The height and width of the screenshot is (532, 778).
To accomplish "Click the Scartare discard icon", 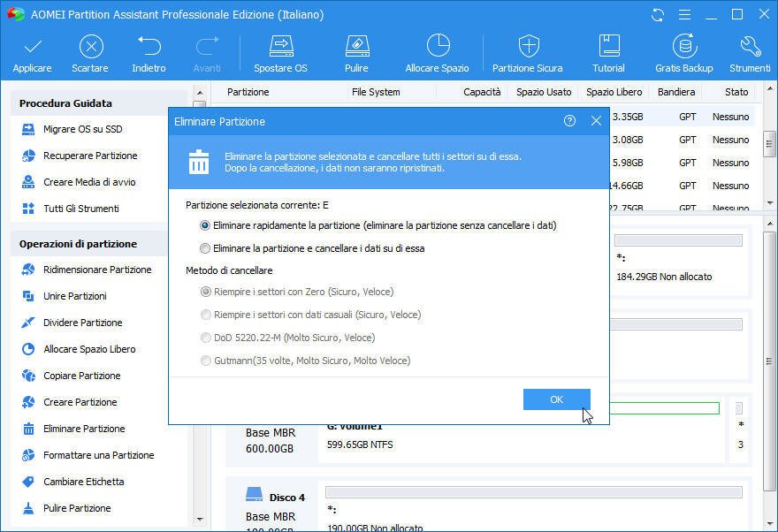I will coord(91,47).
